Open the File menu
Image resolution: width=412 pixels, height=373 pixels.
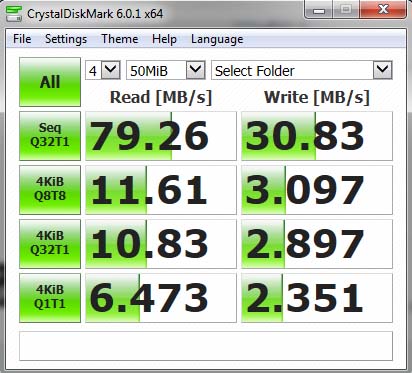22,39
